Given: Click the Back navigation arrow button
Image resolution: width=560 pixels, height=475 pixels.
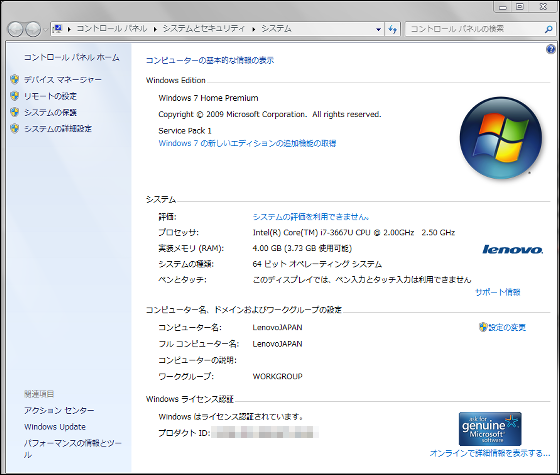Looking at the screenshot, I should pos(16,29).
